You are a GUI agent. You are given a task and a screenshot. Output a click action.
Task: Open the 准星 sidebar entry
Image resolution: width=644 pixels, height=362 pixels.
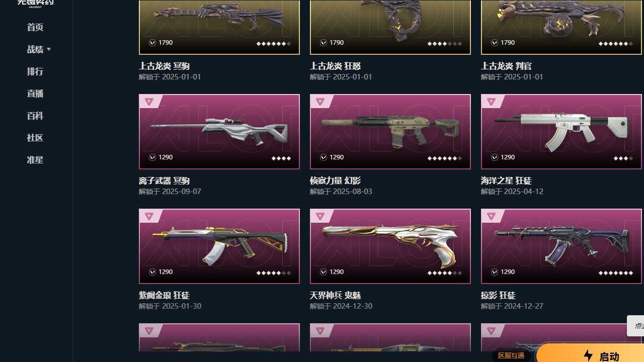pos(35,160)
